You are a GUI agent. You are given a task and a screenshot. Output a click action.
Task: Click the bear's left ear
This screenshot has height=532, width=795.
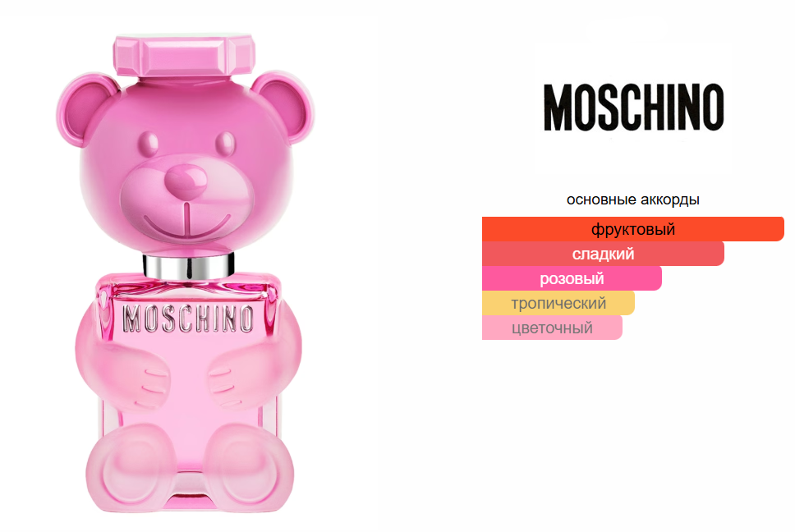[84, 109]
